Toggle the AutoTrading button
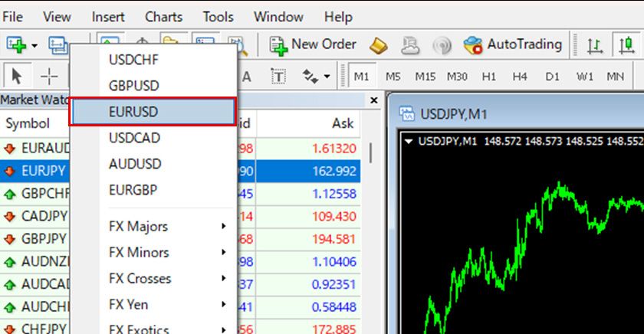Viewport: 644px width, 334px height. [x=514, y=44]
